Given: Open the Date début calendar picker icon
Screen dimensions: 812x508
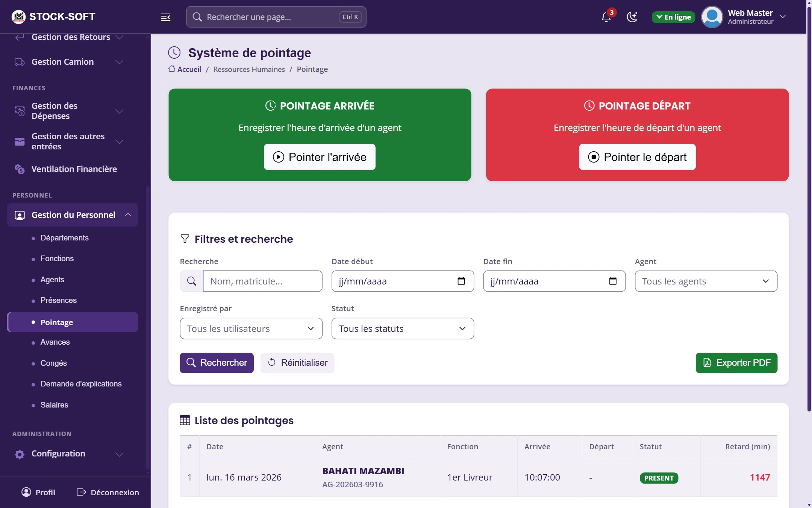Looking at the screenshot, I should point(461,281).
